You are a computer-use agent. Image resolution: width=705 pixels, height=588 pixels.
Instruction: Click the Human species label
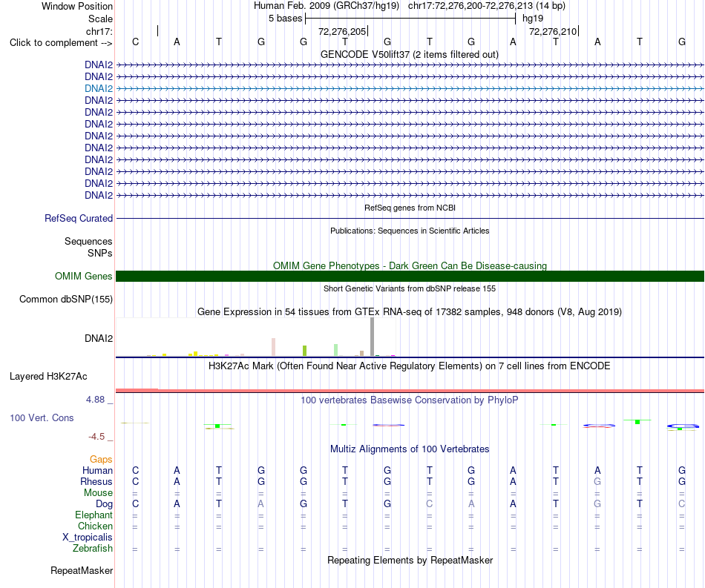coord(97,470)
